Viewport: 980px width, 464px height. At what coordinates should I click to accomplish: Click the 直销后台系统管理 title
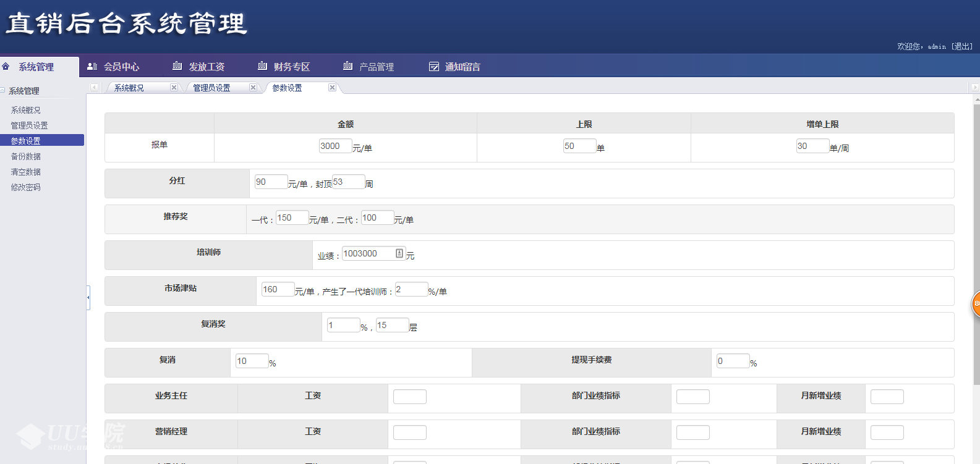pos(126,24)
